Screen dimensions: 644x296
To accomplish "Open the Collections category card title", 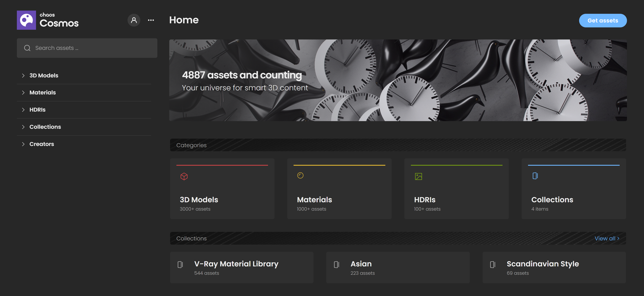I will click(552, 200).
